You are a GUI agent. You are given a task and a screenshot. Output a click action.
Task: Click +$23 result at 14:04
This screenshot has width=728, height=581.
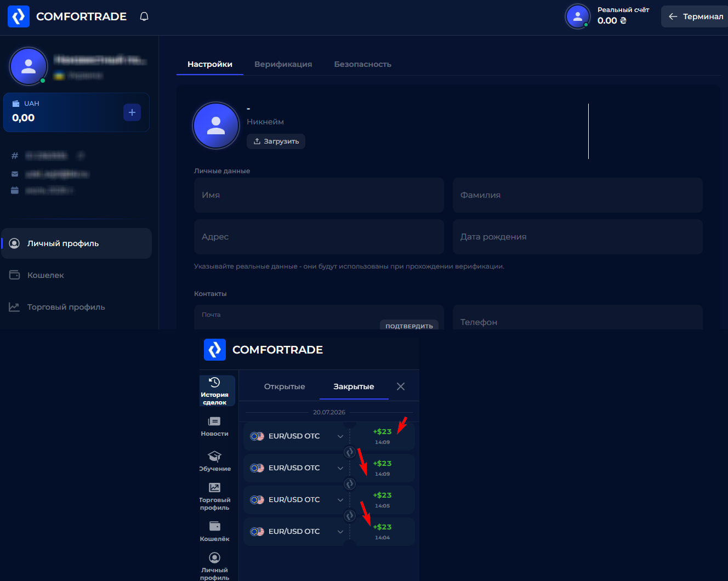click(x=382, y=527)
